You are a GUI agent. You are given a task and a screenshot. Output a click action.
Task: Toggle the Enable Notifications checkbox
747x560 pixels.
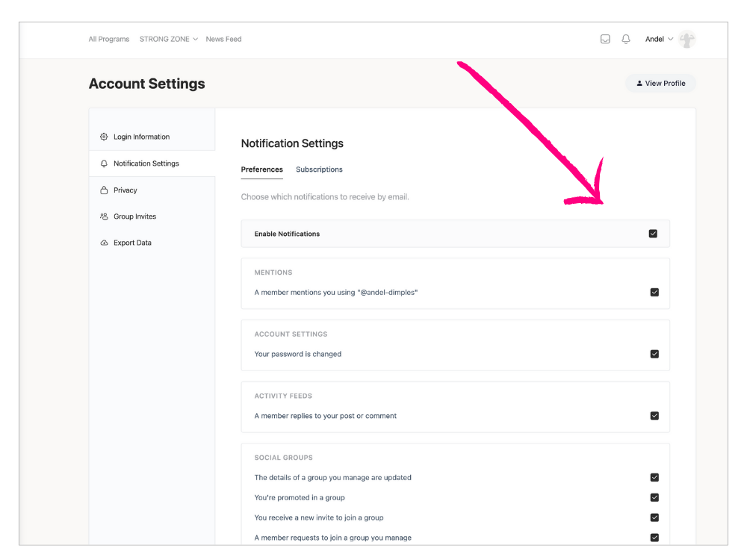pyautogui.click(x=653, y=234)
